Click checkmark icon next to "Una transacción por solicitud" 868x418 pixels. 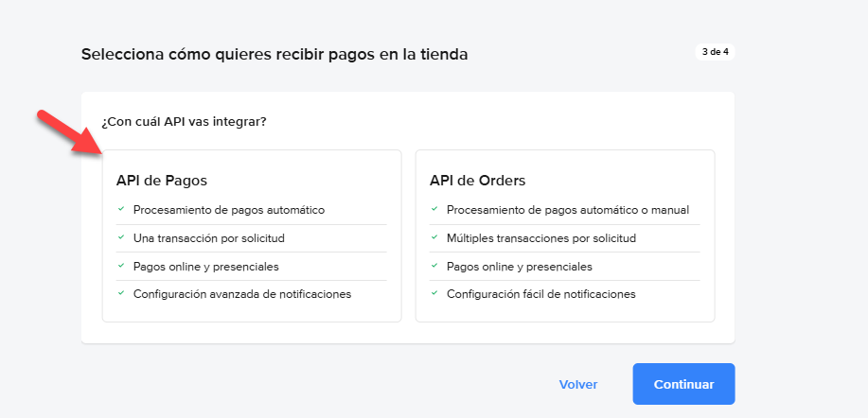pos(120,237)
